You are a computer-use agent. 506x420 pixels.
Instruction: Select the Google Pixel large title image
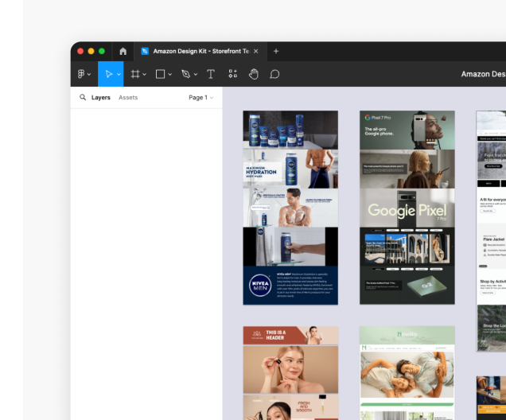click(407, 208)
